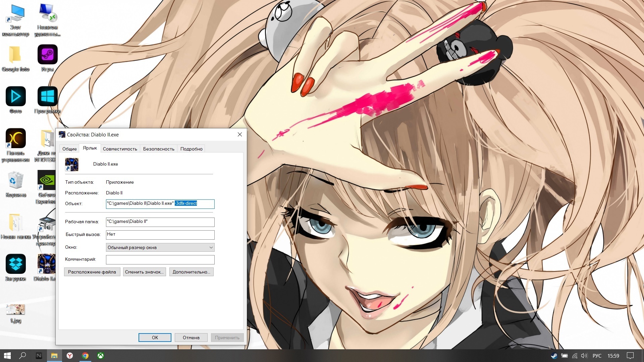This screenshot has width=644, height=362.
Task: Open the 'Дополнительно...' advanced settings
Action: [x=191, y=272]
